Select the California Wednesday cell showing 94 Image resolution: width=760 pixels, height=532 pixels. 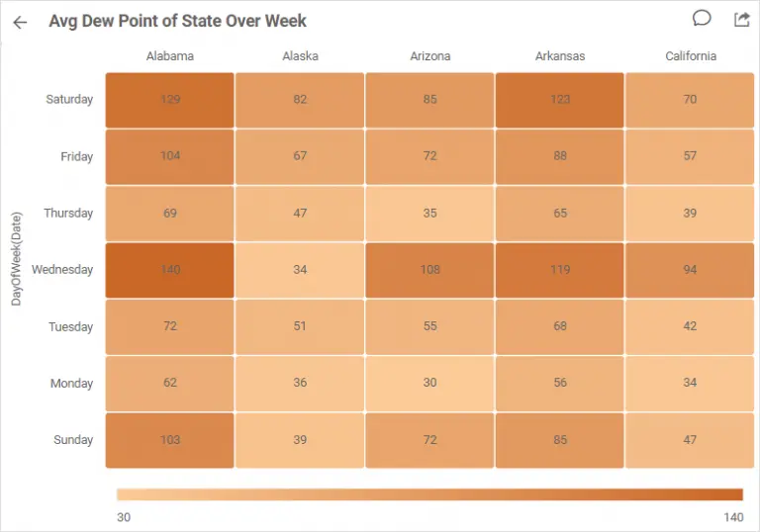coord(690,270)
